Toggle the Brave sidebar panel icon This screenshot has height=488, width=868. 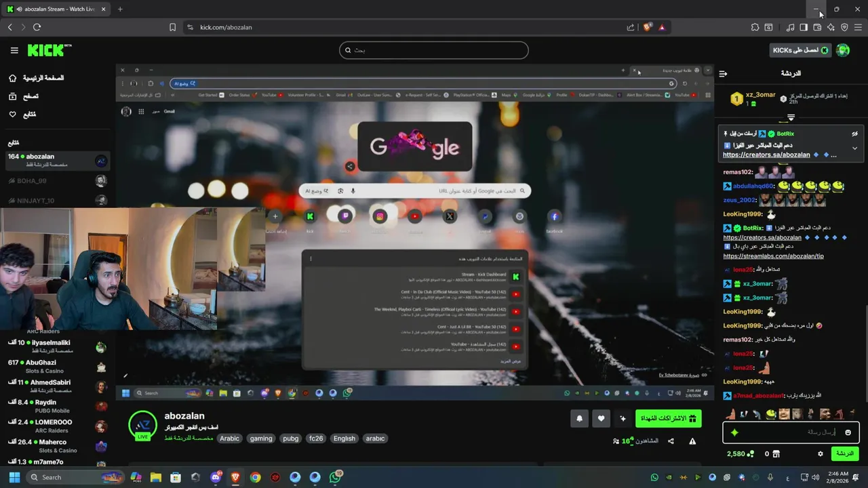coord(804,27)
